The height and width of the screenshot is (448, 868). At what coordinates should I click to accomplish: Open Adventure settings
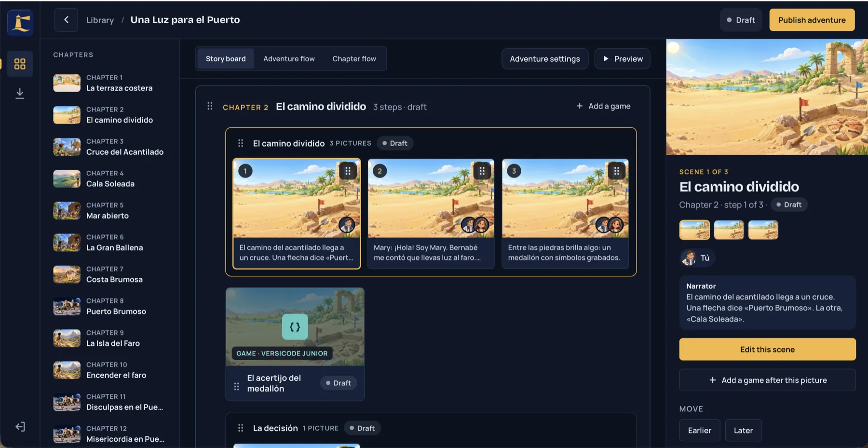click(545, 59)
